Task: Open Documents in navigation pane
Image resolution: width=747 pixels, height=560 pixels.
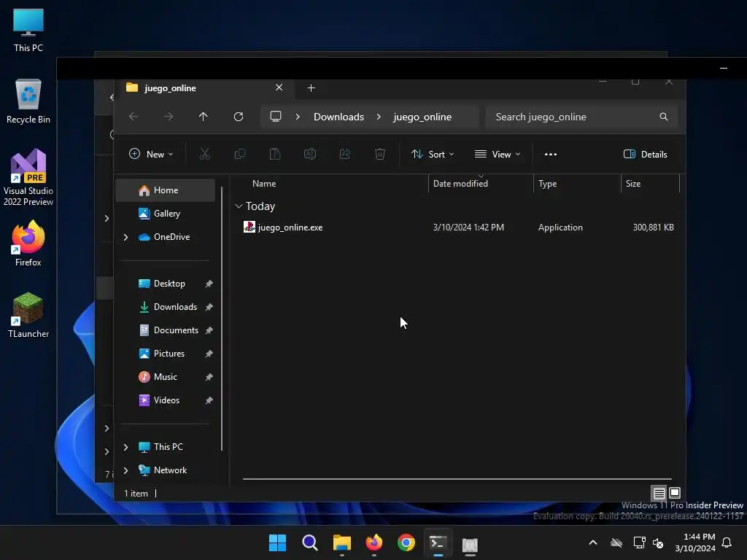Action: (x=166, y=330)
